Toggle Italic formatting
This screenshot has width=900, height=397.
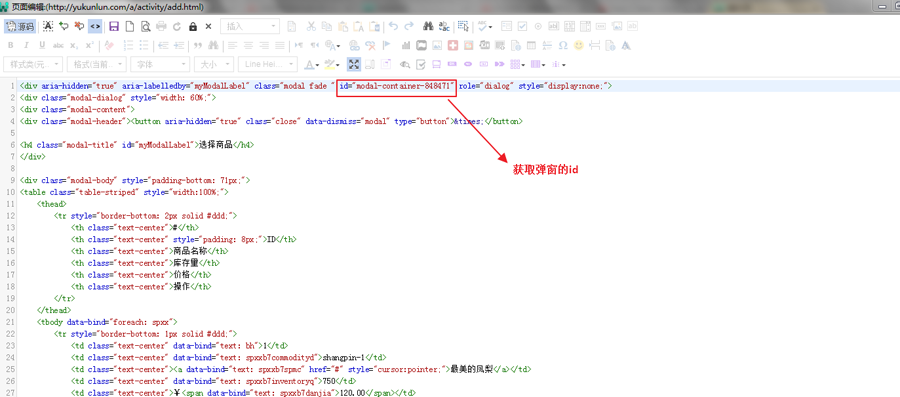[x=26, y=45]
